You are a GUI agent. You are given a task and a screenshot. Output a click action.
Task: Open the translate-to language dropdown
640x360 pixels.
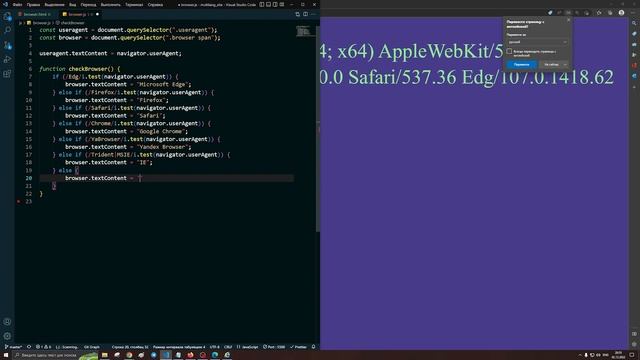click(x=537, y=42)
